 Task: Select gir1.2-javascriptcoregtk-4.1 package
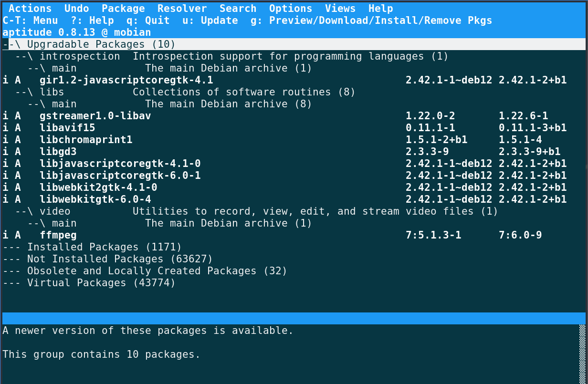click(x=294, y=80)
